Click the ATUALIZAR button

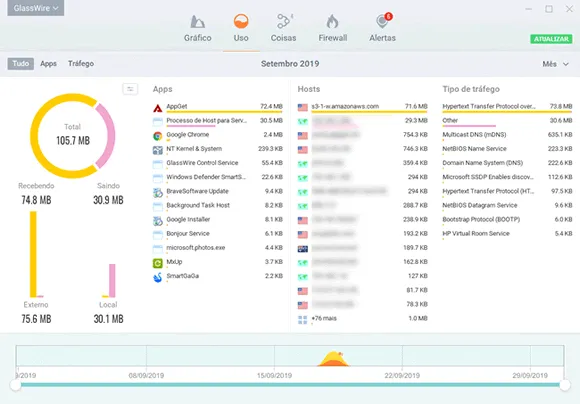click(551, 39)
